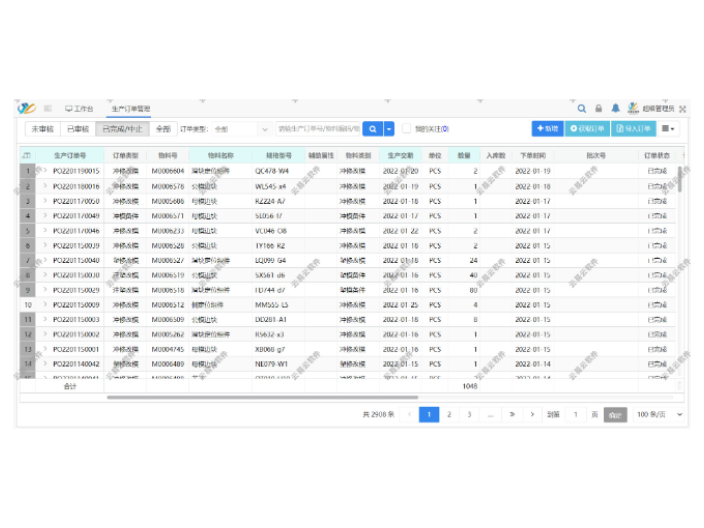
Task: Select row number 2 checkbox cell
Action: (x=28, y=186)
